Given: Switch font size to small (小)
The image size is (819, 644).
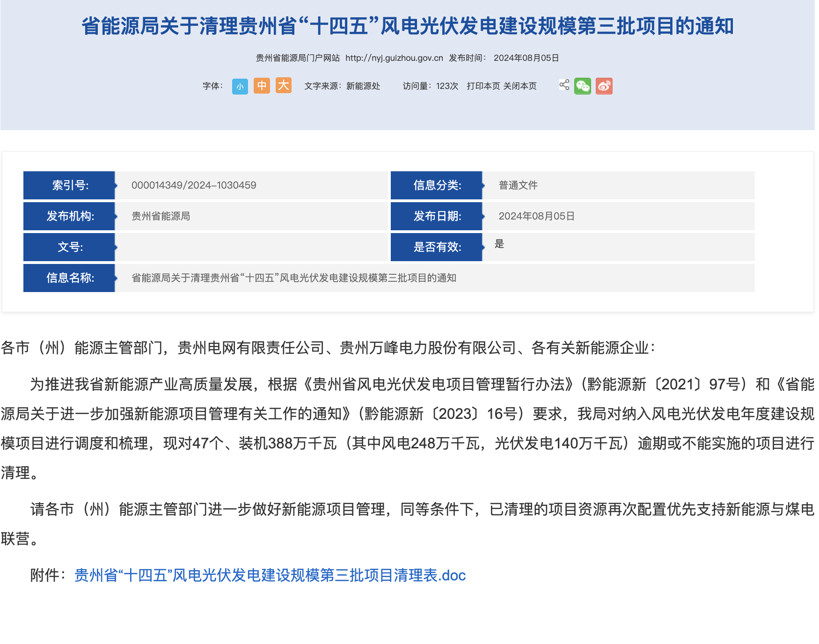Looking at the screenshot, I should [240, 86].
